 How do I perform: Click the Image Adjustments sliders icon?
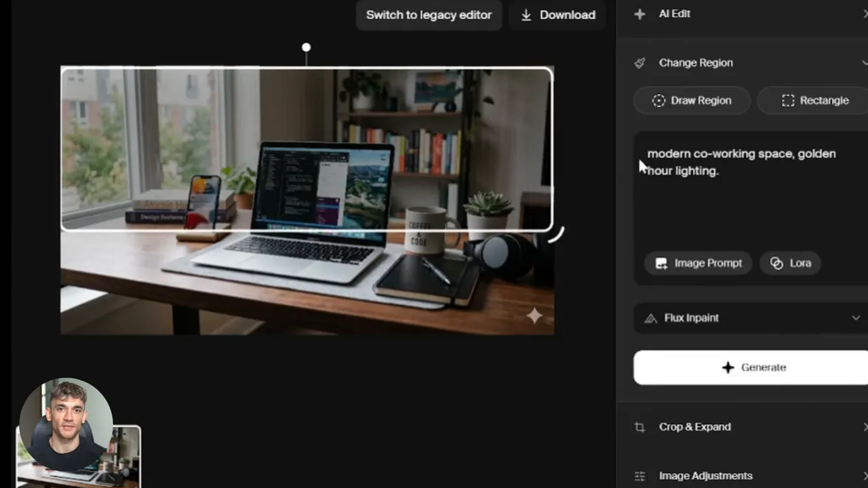click(639, 476)
